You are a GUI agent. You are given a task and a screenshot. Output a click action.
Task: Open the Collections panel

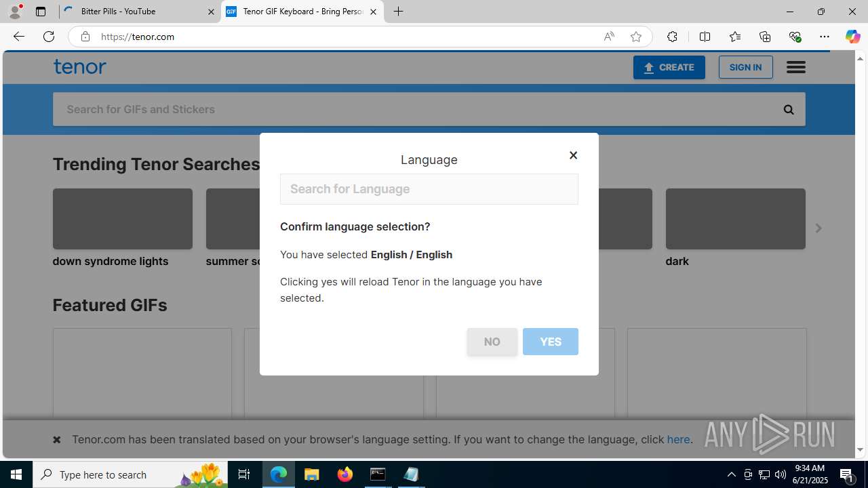(x=765, y=37)
